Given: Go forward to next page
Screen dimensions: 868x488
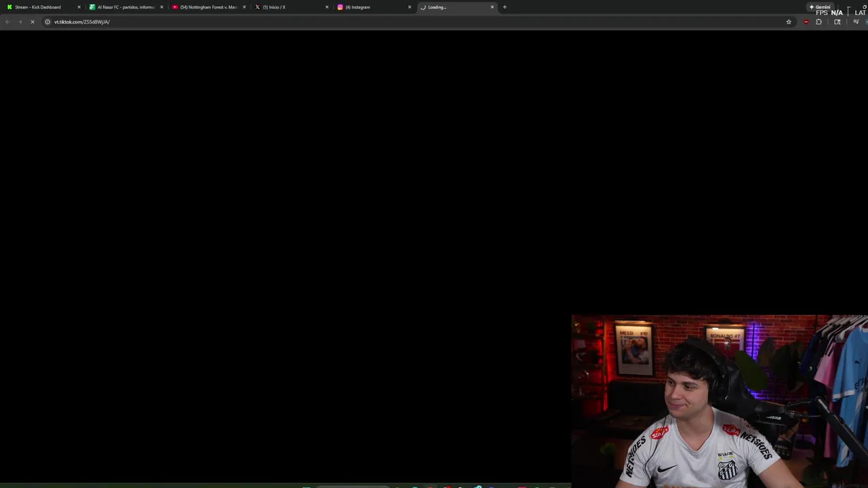Looking at the screenshot, I should (20, 22).
